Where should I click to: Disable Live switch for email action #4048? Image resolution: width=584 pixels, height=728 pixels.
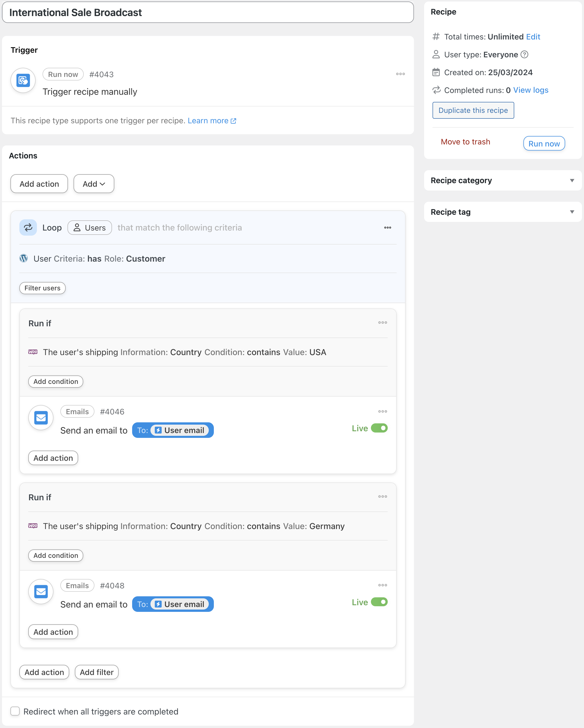[x=379, y=602]
